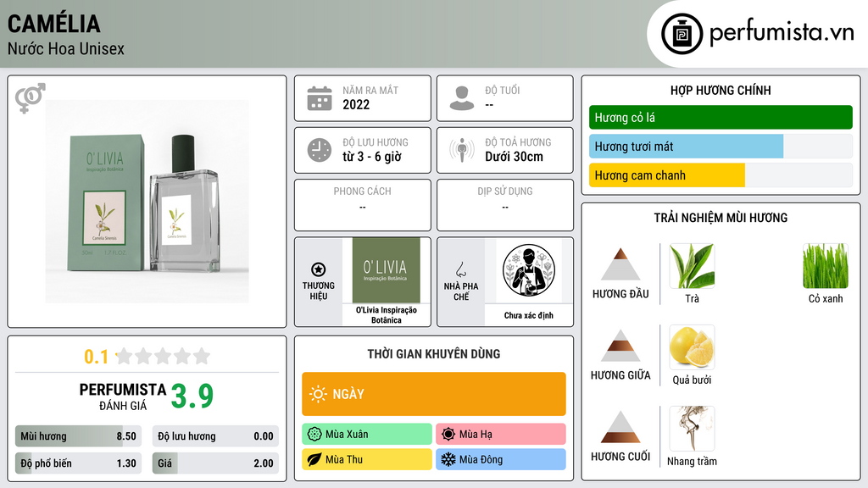Click the Hương đầu pyramid icon
868x488 pixels.
620,264
